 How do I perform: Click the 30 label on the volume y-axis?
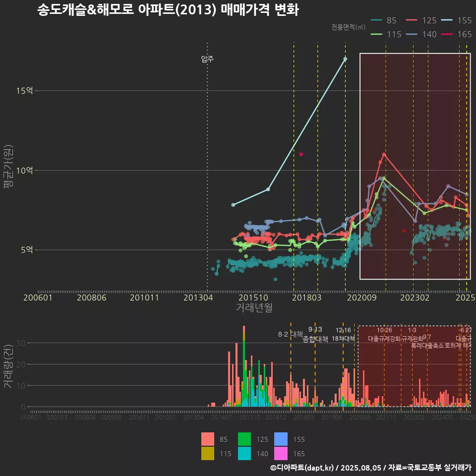pos(21,343)
